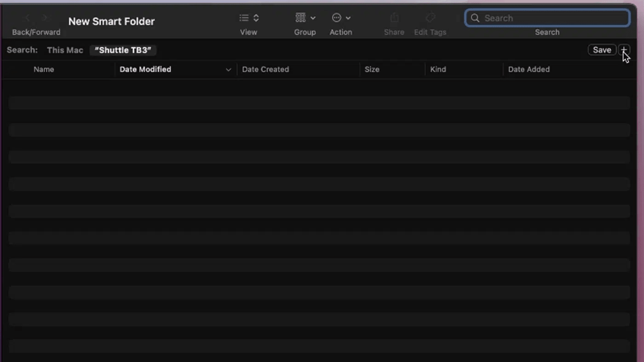Screen dimensions: 644x362
Task: Expand the View mode chevron
Action: [x=256, y=17]
